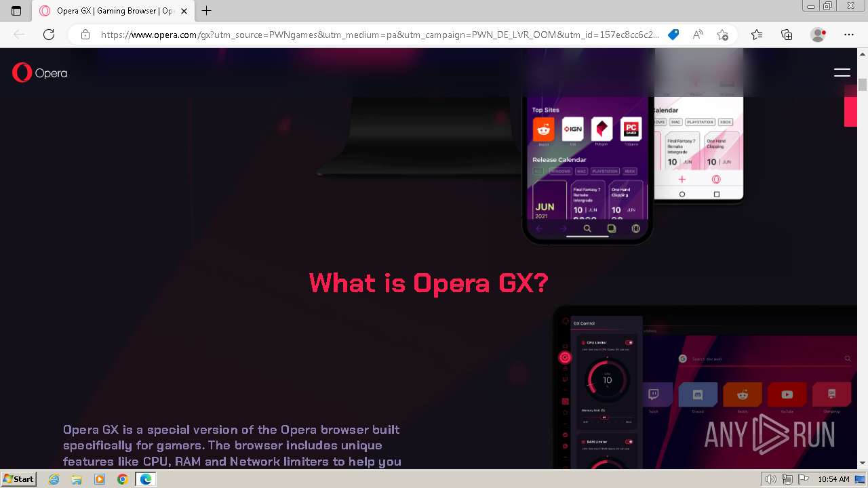The width and height of the screenshot is (868, 488).
Task: Select the Opera GX Gaming Browser tab
Action: (x=113, y=11)
